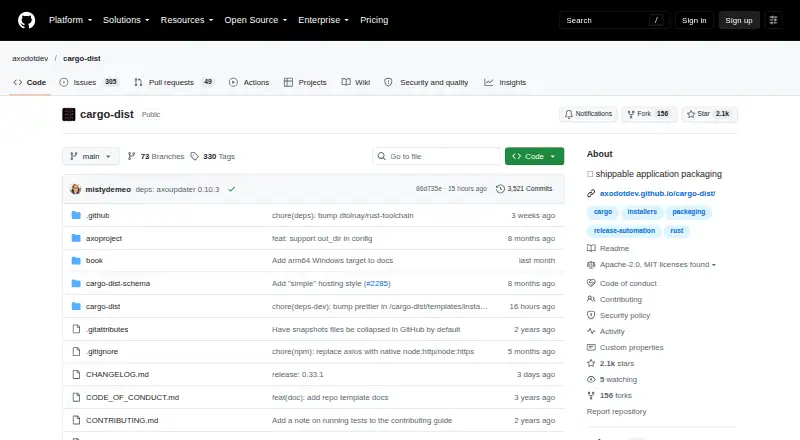Expand the Apache-2.0, MIT licenses found dropdown

[x=658, y=264]
